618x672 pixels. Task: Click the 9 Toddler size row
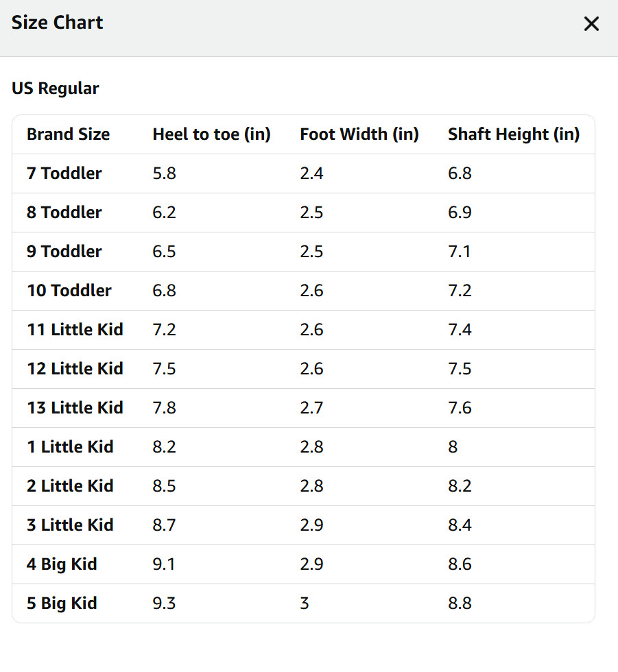coord(303,252)
